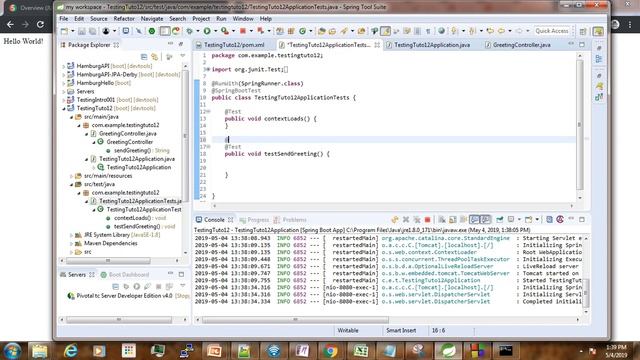
Task: Click Collapse All icon in Package Explorer
Action: tap(144, 57)
